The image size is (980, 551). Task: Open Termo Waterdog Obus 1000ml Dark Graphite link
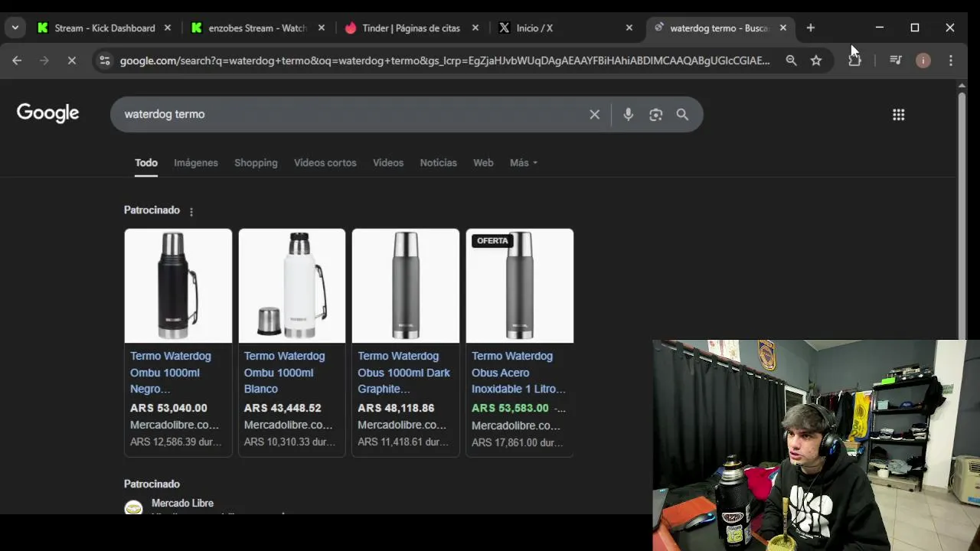click(x=404, y=372)
